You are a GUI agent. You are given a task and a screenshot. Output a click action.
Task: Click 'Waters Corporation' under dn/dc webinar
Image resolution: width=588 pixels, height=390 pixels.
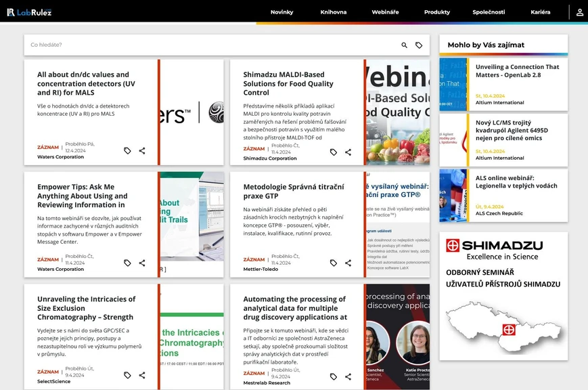pyautogui.click(x=60, y=157)
